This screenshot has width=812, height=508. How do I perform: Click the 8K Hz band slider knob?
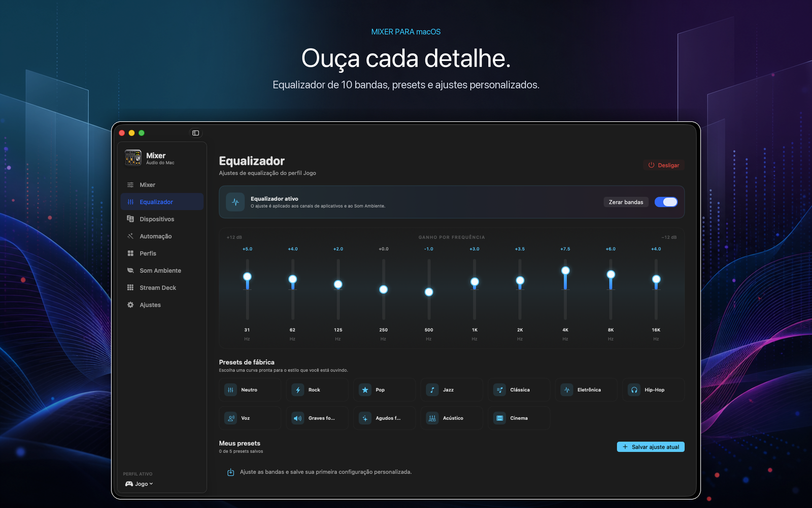tap(611, 274)
